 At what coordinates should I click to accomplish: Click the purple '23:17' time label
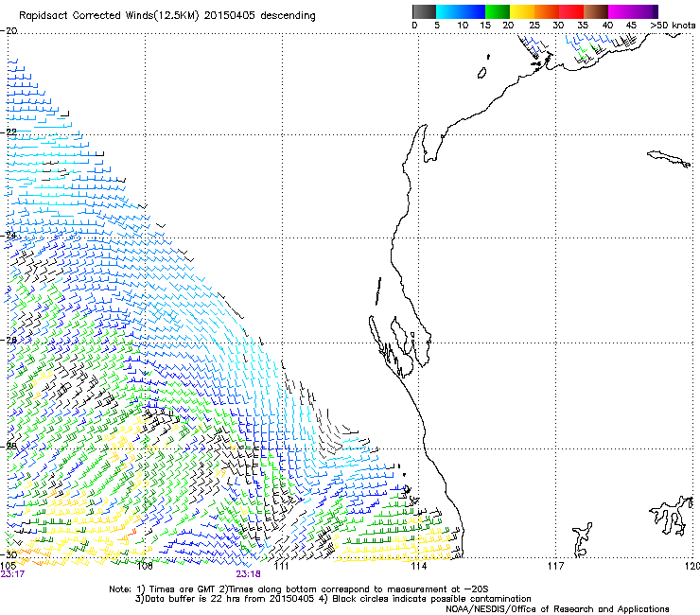pyautogui.click(x=12, y=574)
